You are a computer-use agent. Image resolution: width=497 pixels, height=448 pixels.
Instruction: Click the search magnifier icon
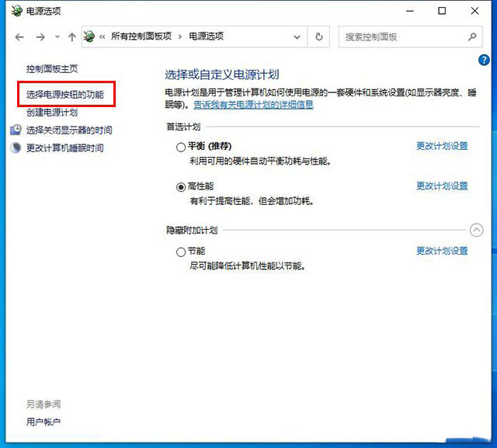(x=472, y=36)
